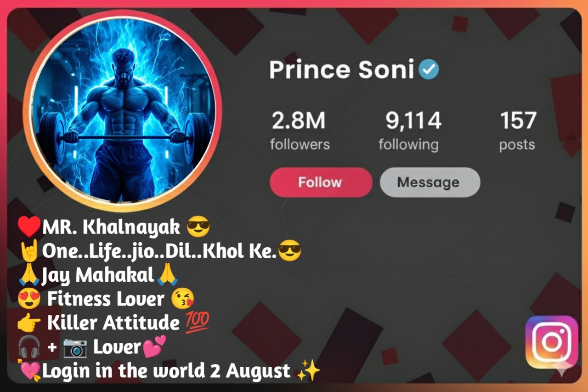Select the Prince Soni profile name
The width and height of the screenshot is (588, 392).
342,70
